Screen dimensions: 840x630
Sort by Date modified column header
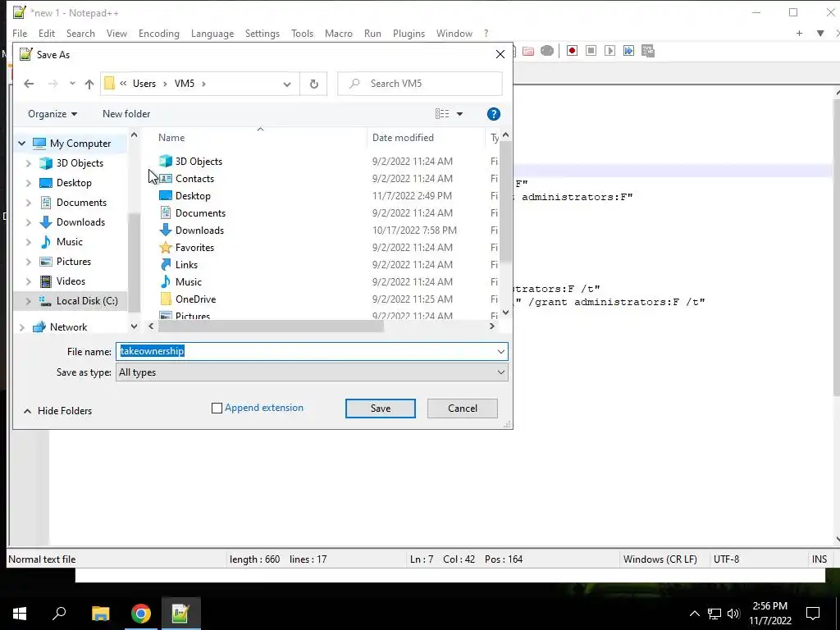[x=403, y=138]
